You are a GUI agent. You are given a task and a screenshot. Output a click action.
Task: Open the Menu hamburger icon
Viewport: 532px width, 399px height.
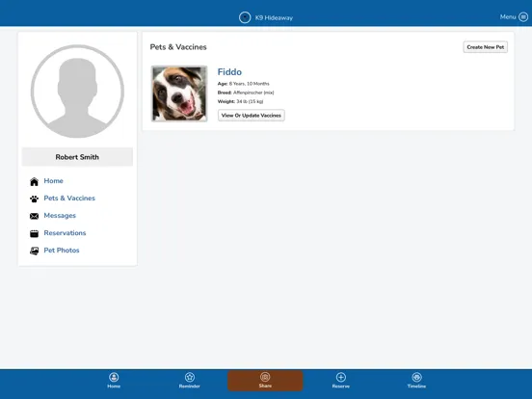tap(523, 17)
